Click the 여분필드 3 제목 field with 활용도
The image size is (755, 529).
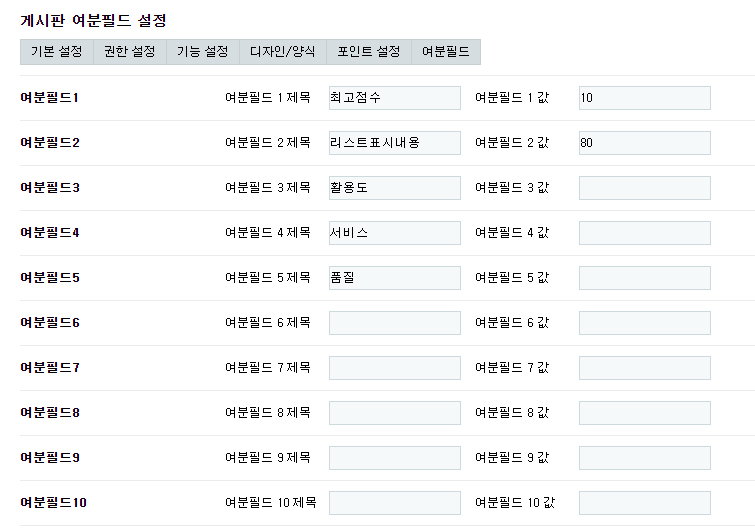click(x=394, y=188)
